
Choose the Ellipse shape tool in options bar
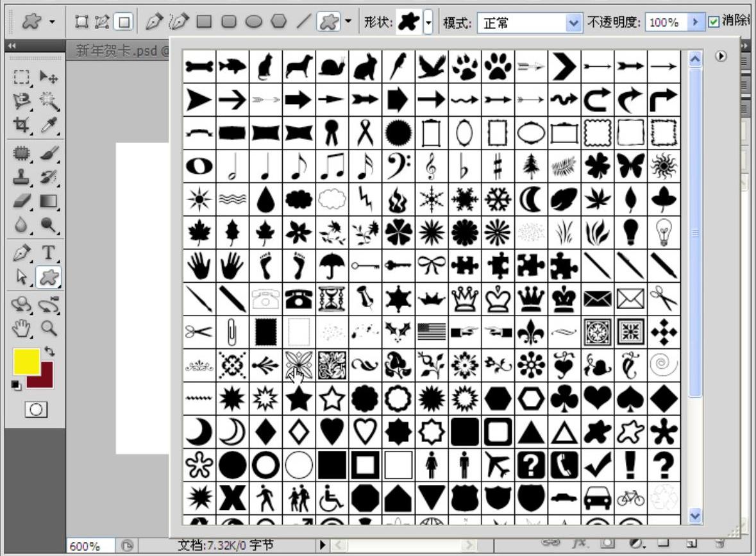[255, 22]
